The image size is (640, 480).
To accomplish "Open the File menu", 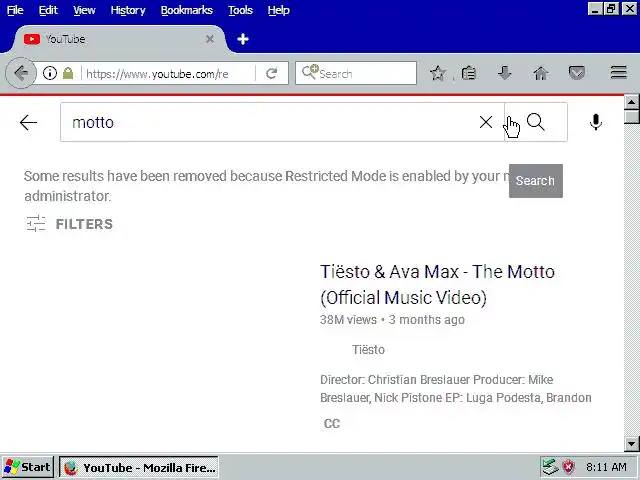I will coord(15,10).
